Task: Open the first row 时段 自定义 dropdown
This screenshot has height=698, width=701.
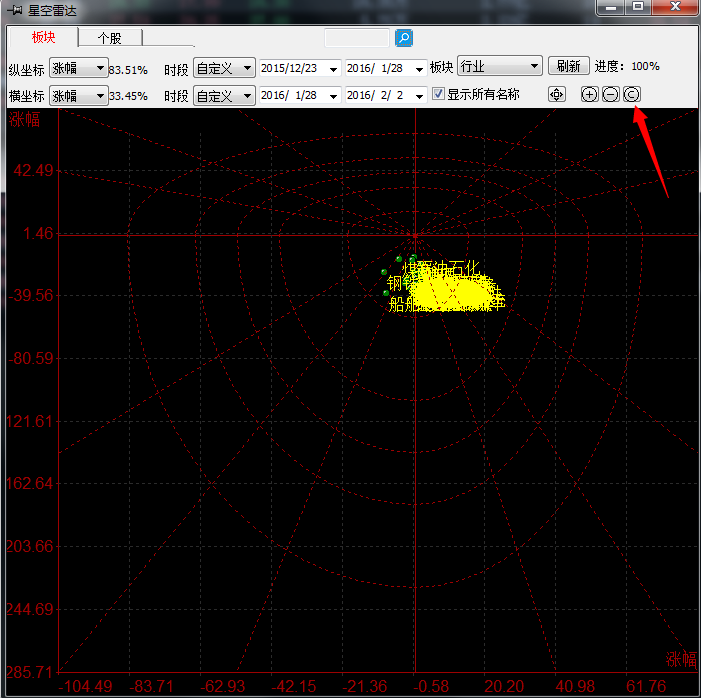Action: [x=224, y=68]
